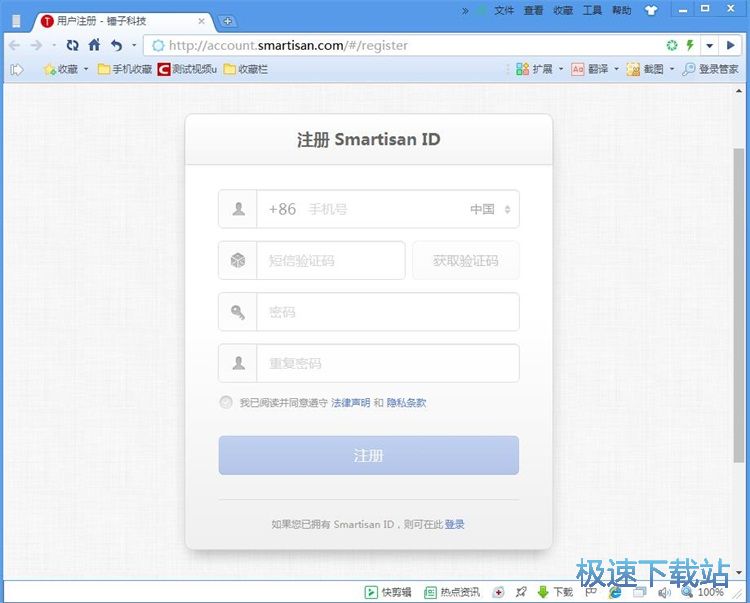The width and height of the screenshot is (750, 603).
Task: Click the go arrow beside address bar
Action: point(730,45)
